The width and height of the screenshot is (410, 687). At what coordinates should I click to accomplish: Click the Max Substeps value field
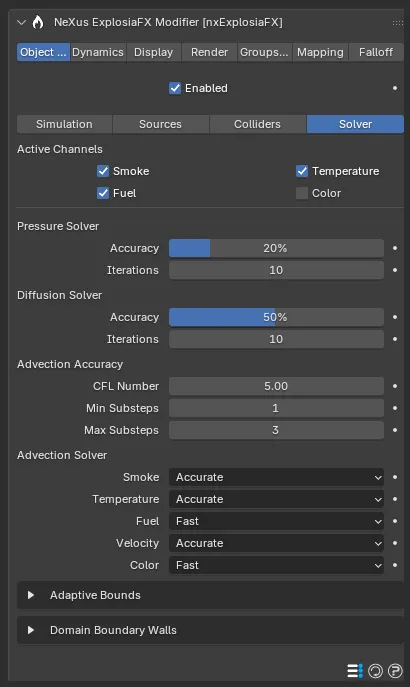276,430
